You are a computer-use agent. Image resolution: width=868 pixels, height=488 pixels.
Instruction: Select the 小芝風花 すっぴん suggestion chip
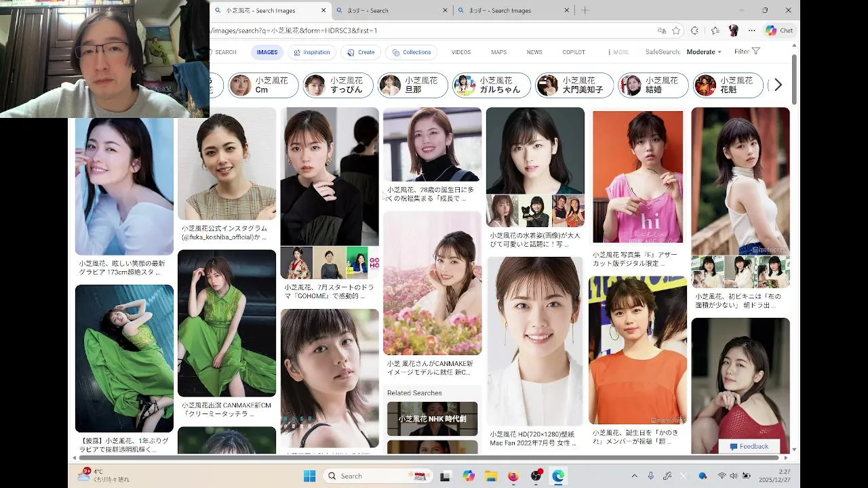pos(338,85)
